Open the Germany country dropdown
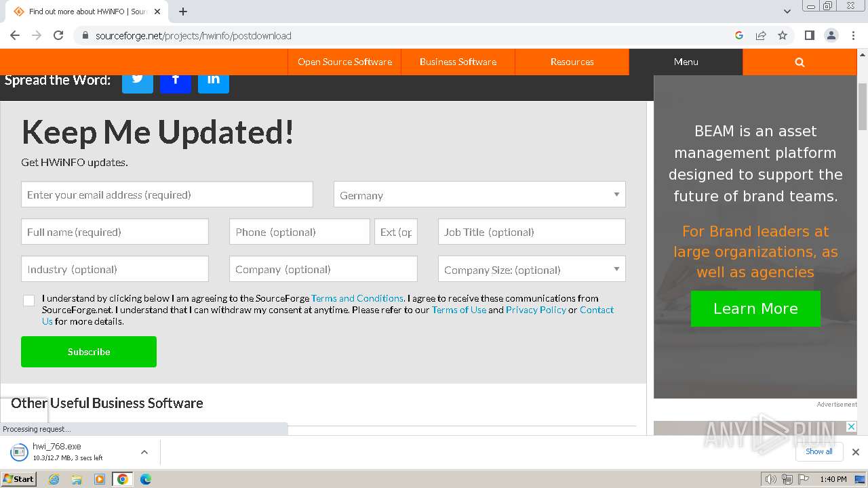Image resolution: width=868 pixels, height=488 pixels. coord(479,195)
